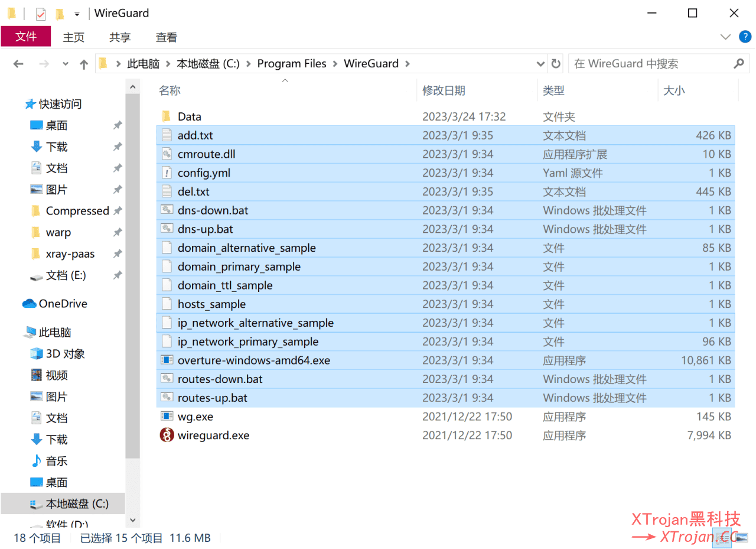Click 7,994 KB size of wireguard.exe
The height and width of the screenshot is (549, 756).
pos(709,436)
